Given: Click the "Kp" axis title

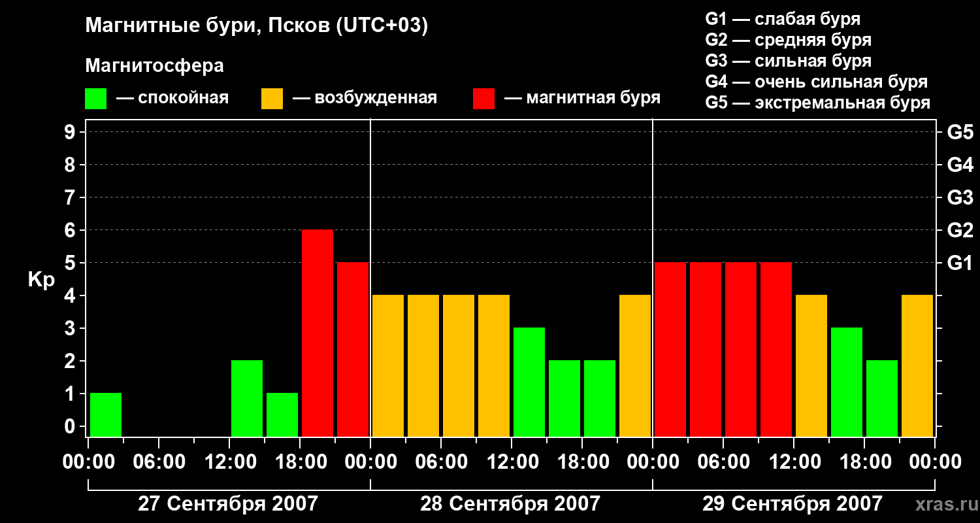Looking at the screenshot, I should pos(41,280).
